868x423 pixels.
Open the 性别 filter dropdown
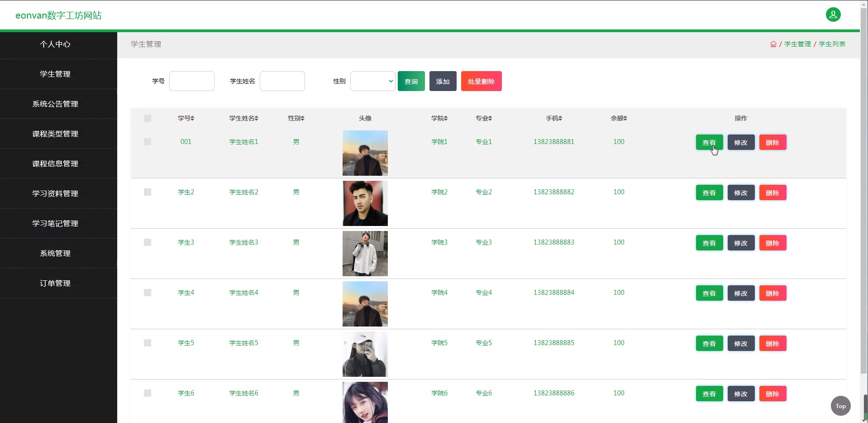[x=373, y=81]
